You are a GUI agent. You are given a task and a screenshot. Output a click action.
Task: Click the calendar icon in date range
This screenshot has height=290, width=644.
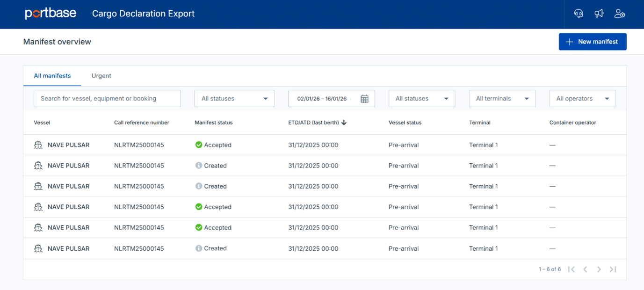pos(365,99)
